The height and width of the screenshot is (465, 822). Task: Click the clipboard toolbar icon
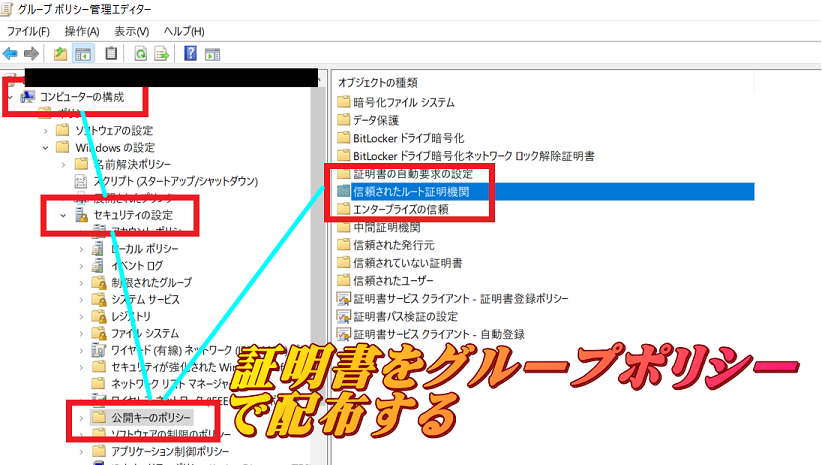point(111,53)
